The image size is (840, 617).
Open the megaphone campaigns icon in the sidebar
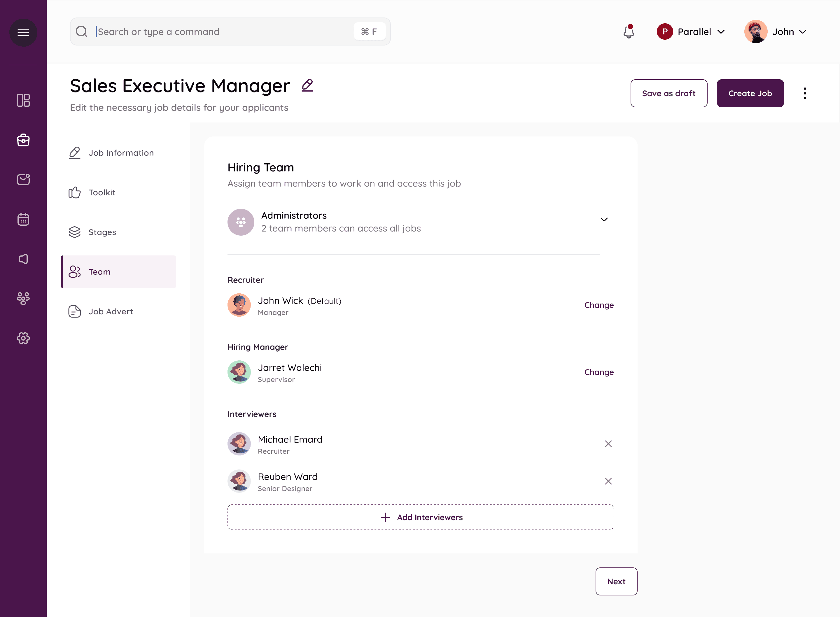[x=23, y=259]
